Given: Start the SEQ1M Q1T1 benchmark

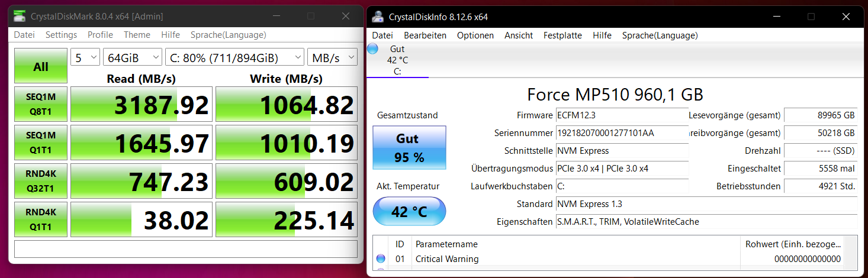Looking at the screenshot, I should pyautogui.click(x=41, y=143).
